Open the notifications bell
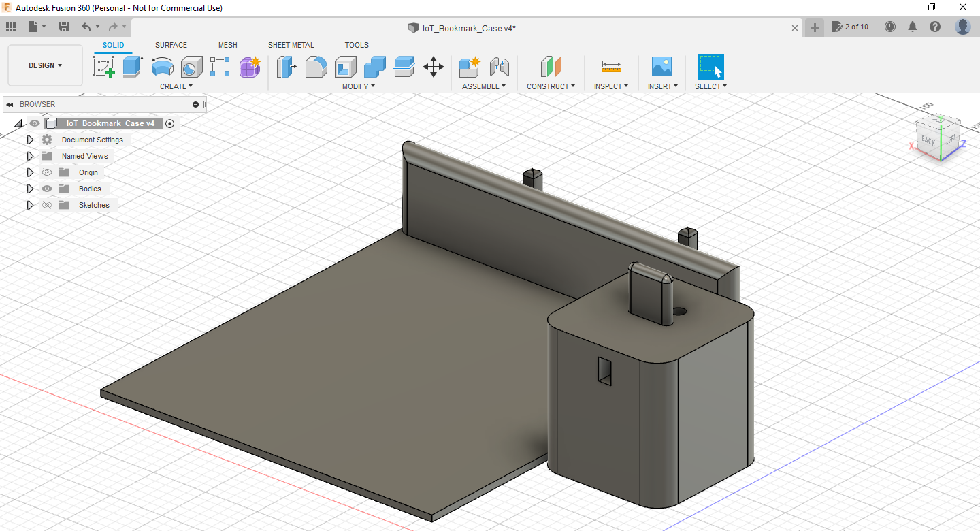This screenshot has height=531, width=980. (x=913, y=26)
